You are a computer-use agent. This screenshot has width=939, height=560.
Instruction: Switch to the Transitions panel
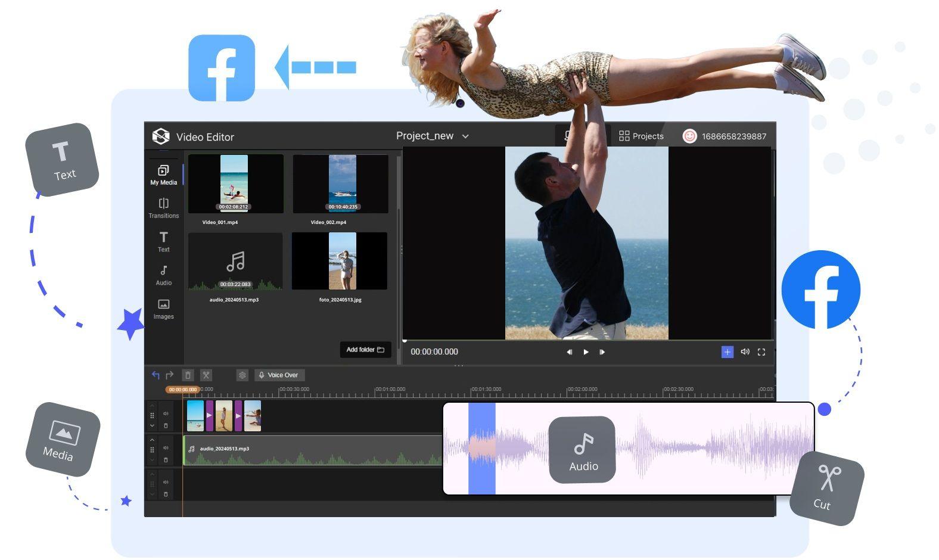pos(163,208)
